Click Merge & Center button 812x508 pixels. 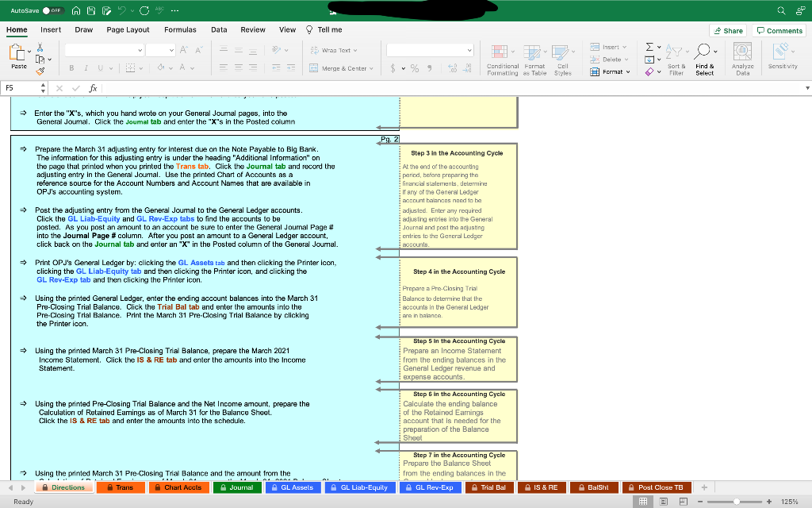[341, 68]
